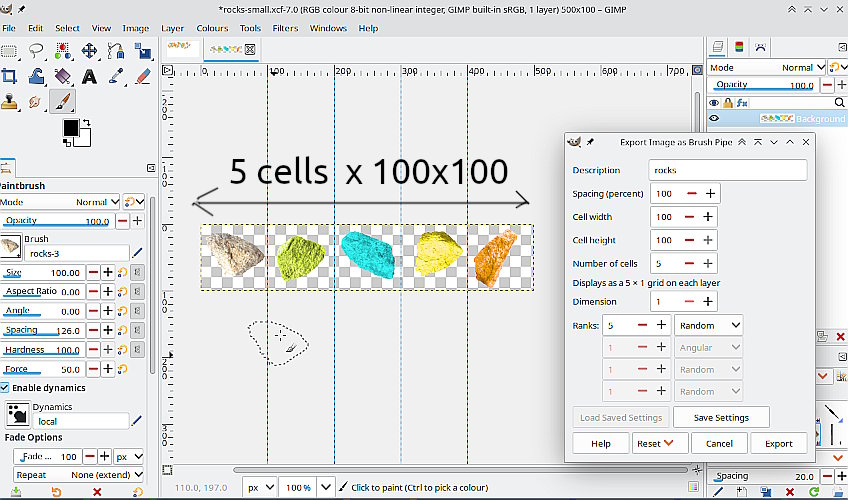Open the Colours menu
This screenshot has height=500, width=848.
tap(212, 28)
